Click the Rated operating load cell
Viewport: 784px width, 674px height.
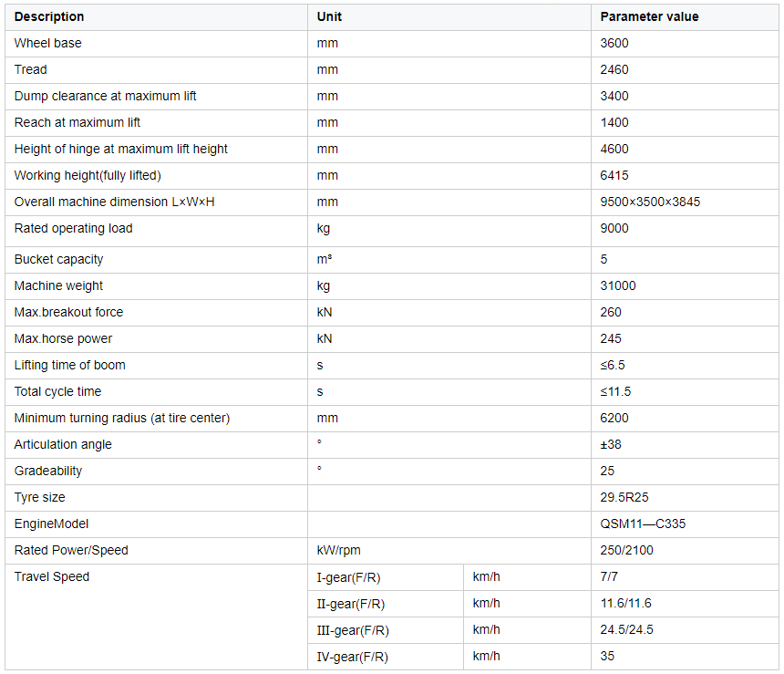pyautogui.click(x=156, y=231)
